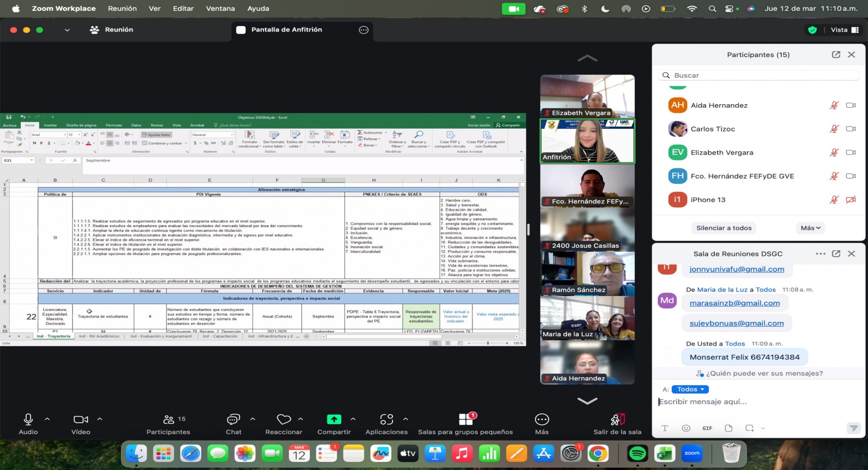Expand audio options arrow next to Audio
The width and height of the screenshot is (868, 470).
[x=47, y=419]
